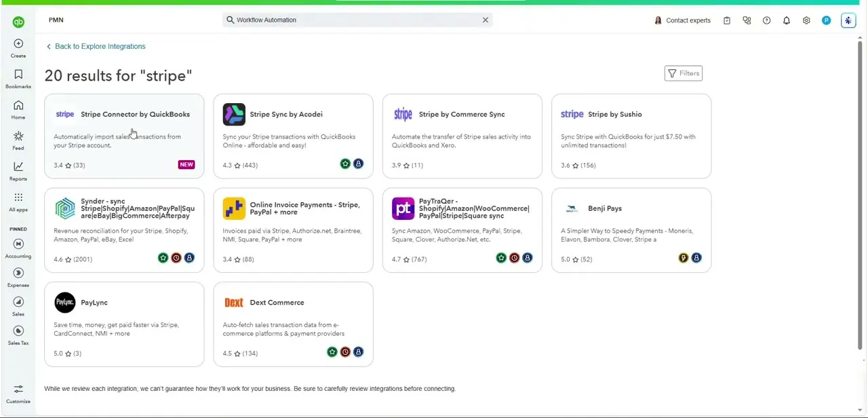Open Customize at sidebar bottom

click(18, 394)
